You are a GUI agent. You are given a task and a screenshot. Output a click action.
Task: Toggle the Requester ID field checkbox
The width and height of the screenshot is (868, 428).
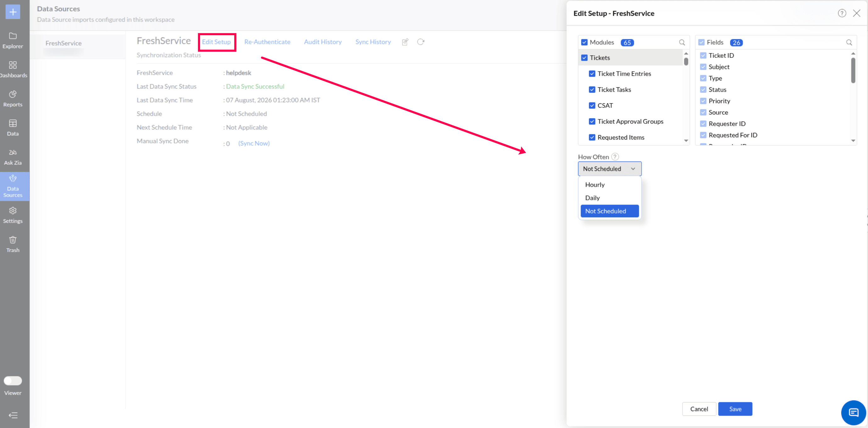[703, 124]
